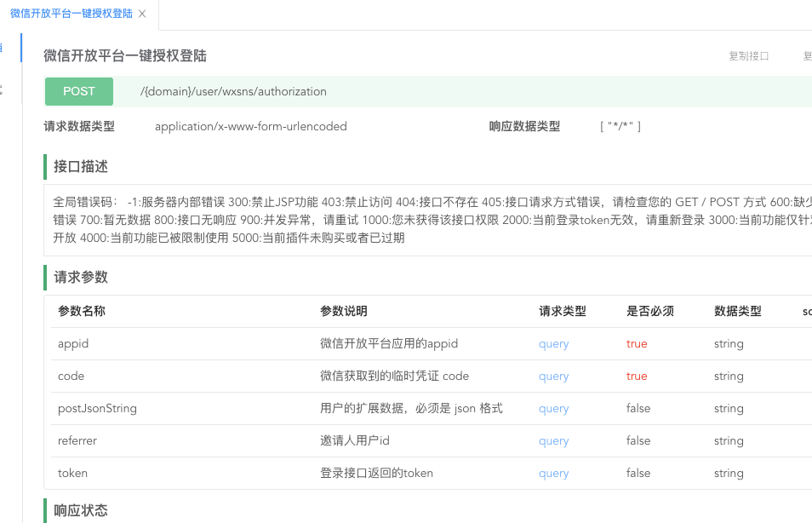Click the [ "*/*" ] response type value
This screenshot has width=812, height=523.
click(620, 126)
